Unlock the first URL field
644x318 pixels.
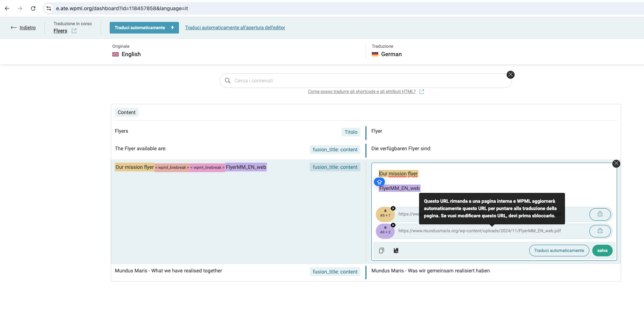point(600,214)
